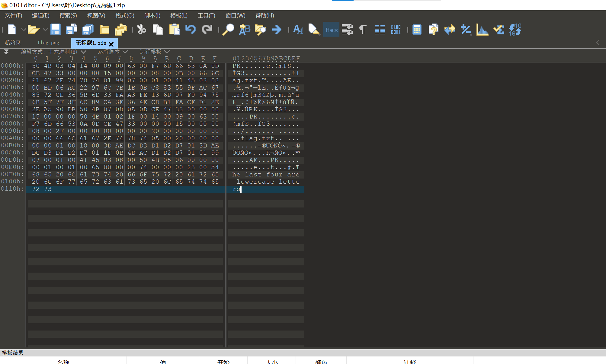Open the Calculator tool
The width and height of the screenshot is (606, 364).
coord(417,30)
